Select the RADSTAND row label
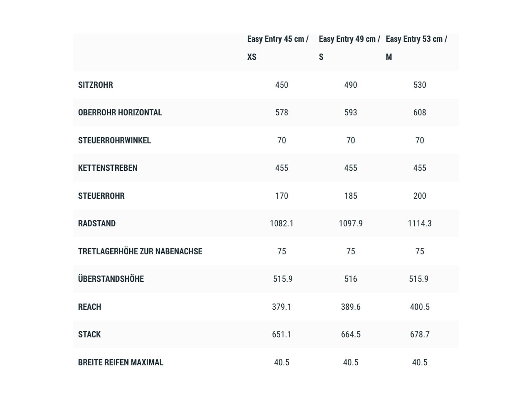 point(97,223)
